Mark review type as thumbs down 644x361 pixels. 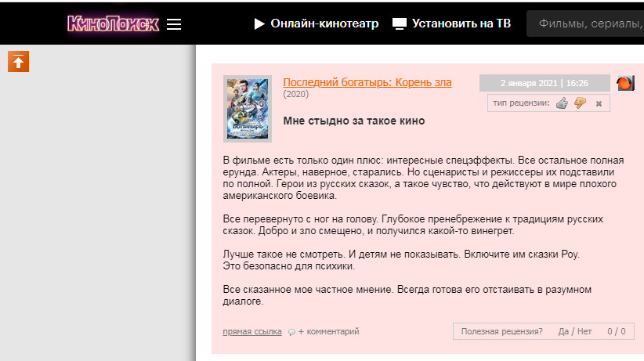point(580,103)
